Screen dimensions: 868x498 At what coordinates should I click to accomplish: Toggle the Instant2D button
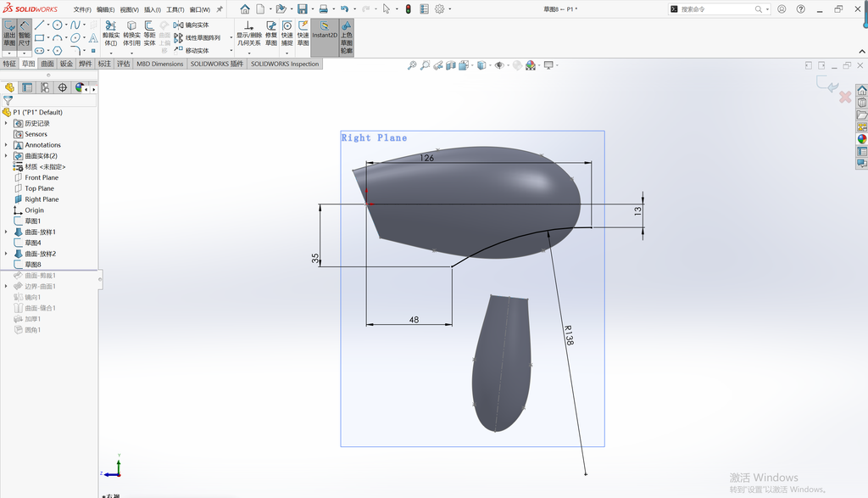point(325,31)
